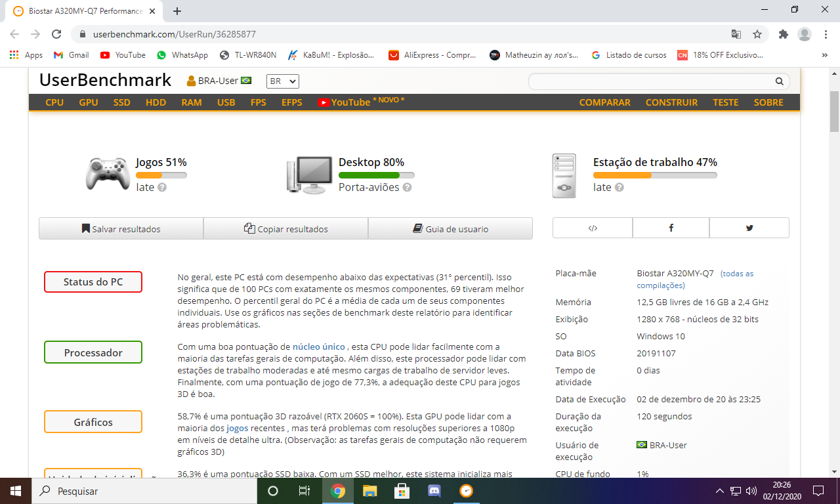
Task: Open the RAM menu
Action: [192, 102]
